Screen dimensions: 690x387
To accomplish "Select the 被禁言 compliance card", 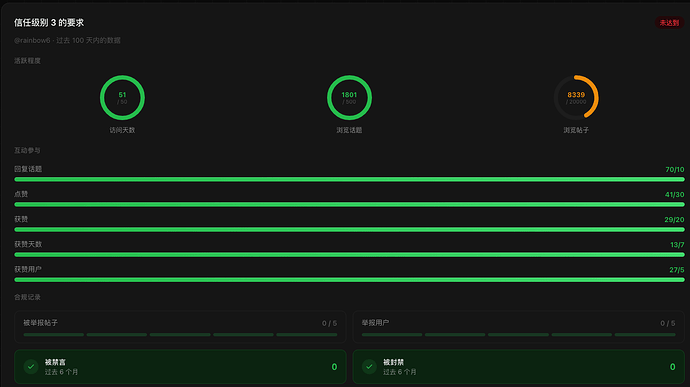I will coord(180,366).
